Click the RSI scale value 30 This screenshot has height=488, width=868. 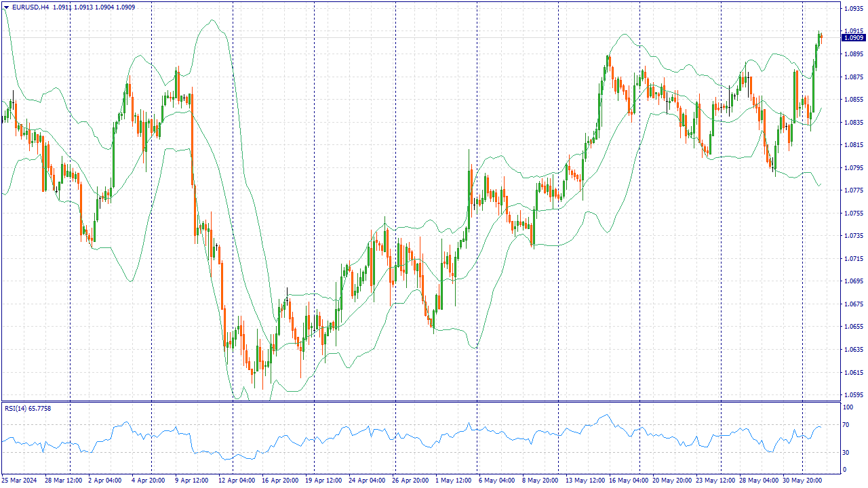pos(846,452)
